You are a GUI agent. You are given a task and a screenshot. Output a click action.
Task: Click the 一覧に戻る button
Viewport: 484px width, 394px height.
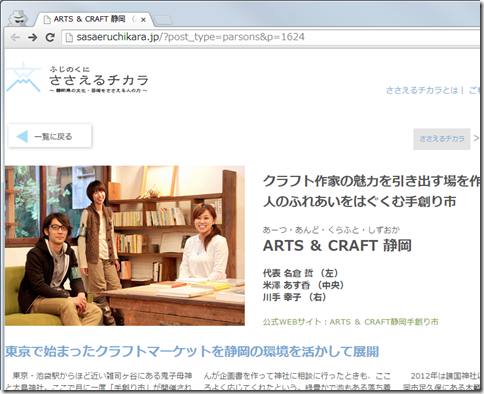(50, 136)
